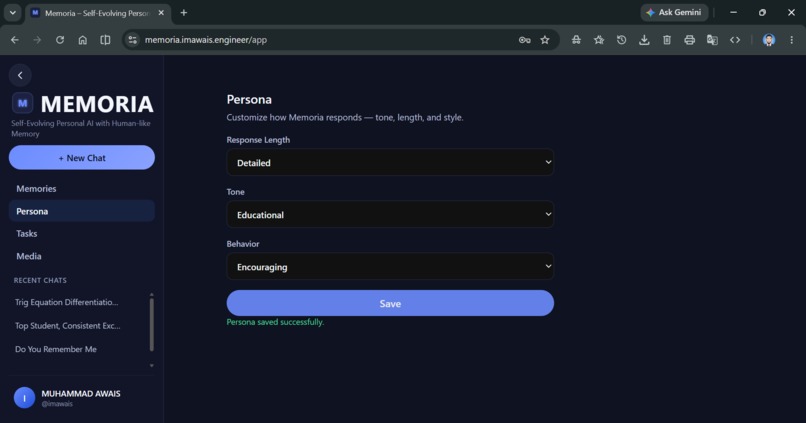Screen dimensions: 806x423
Task: Minimize the browser window
Action: (x=734, y=12)
